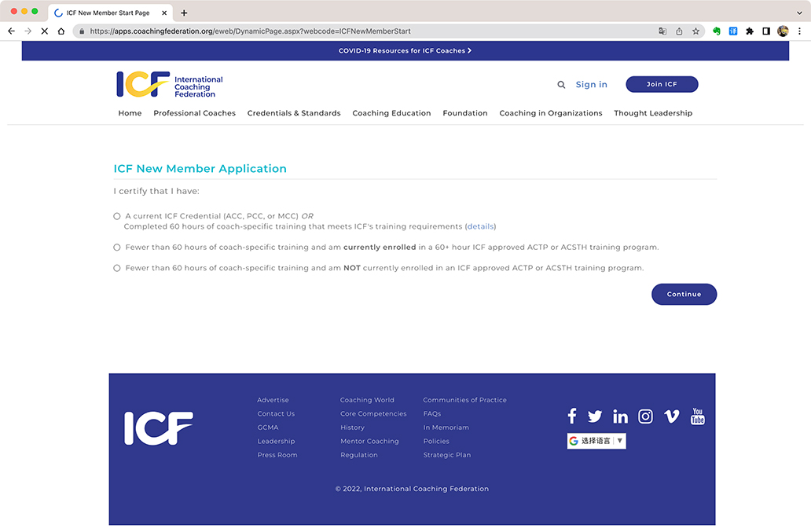Viewport: 811px width, 532px height.
Task: Open Google language selector dropdown
Action: [596, 441]
